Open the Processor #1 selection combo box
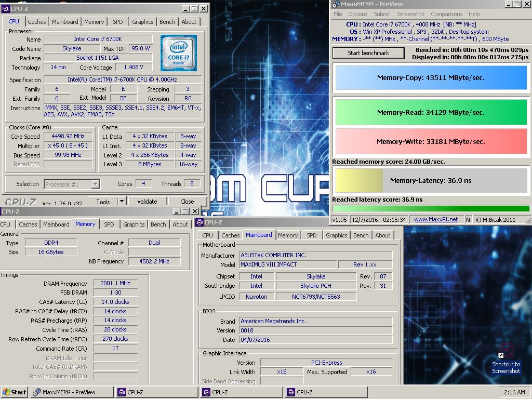Viewport: 532px width, 399px height. point(72,184)
